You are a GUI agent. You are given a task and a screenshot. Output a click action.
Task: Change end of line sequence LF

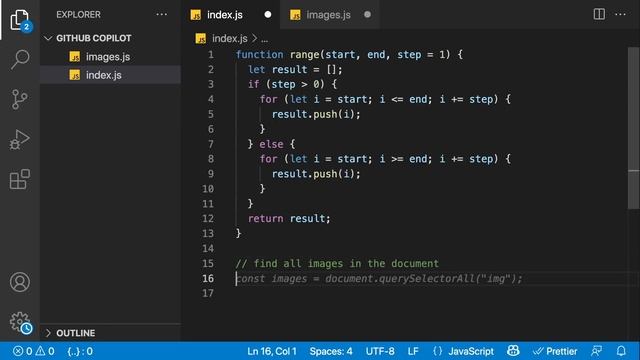[x=413, y=351]
